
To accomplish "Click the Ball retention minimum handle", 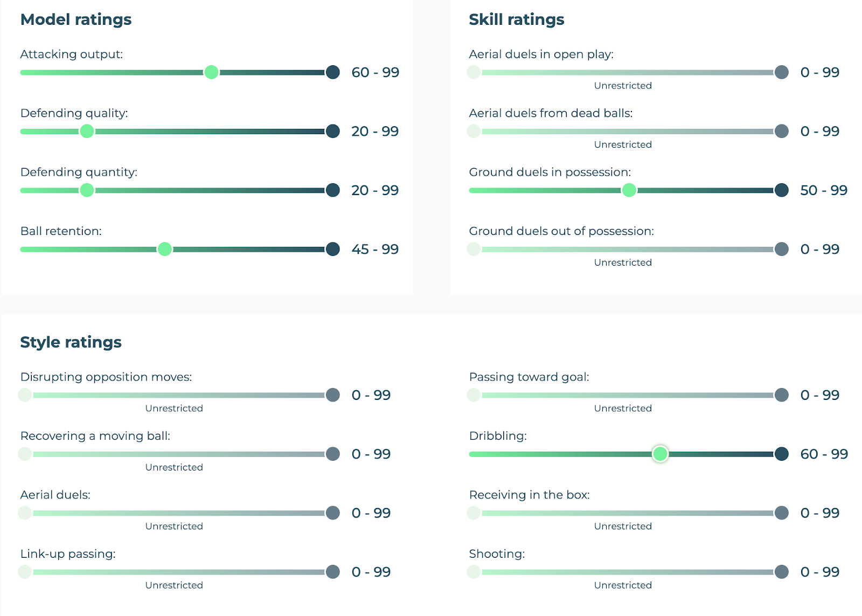I will (165, 249).
